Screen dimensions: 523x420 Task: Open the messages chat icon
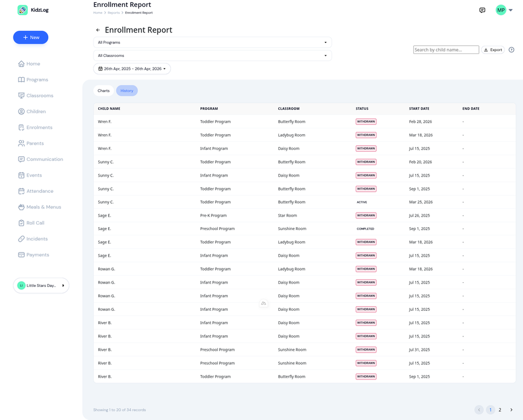(482, 10)
